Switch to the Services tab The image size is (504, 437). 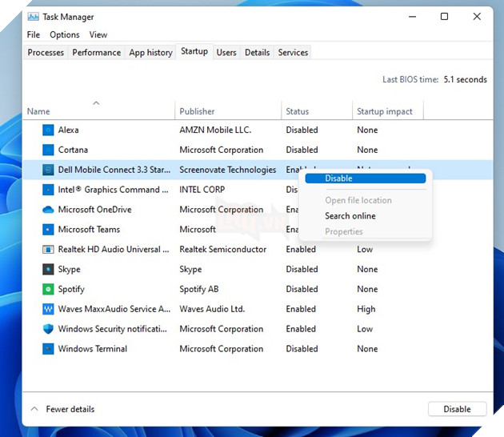[x=293, y=52]
